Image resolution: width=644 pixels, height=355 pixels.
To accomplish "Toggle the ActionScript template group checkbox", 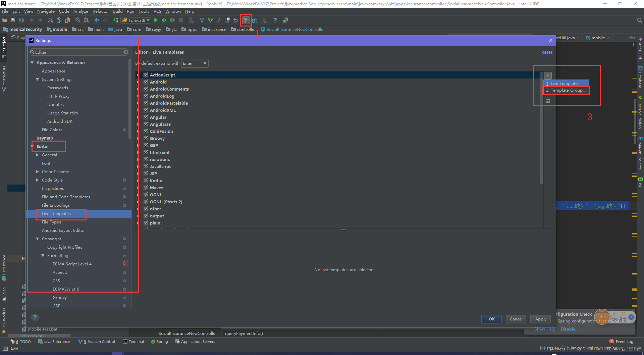I will [146, 75].
